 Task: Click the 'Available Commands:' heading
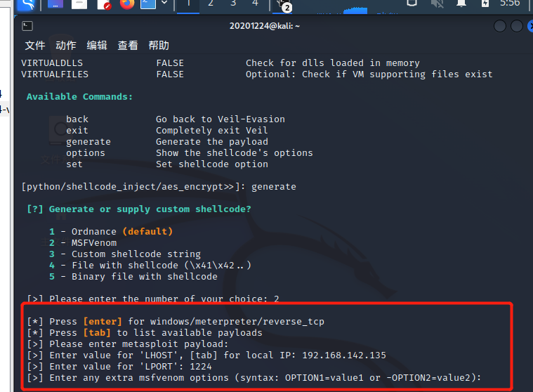pos(79,97)
